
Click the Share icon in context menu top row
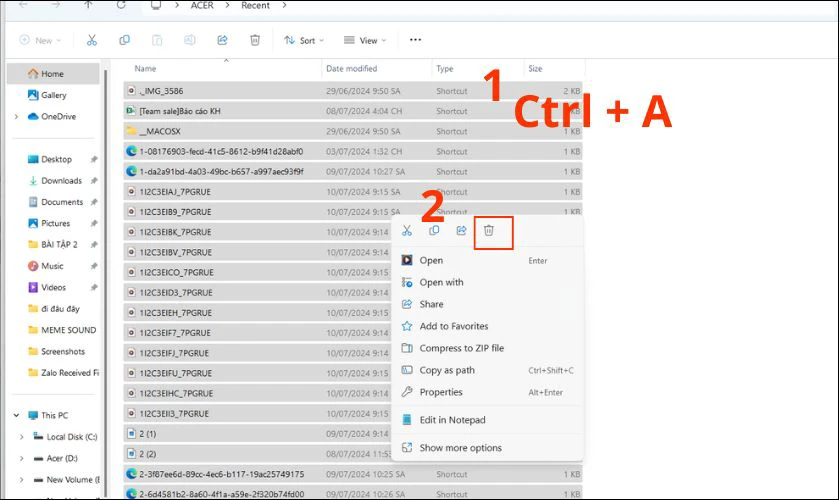pos(461,231)
